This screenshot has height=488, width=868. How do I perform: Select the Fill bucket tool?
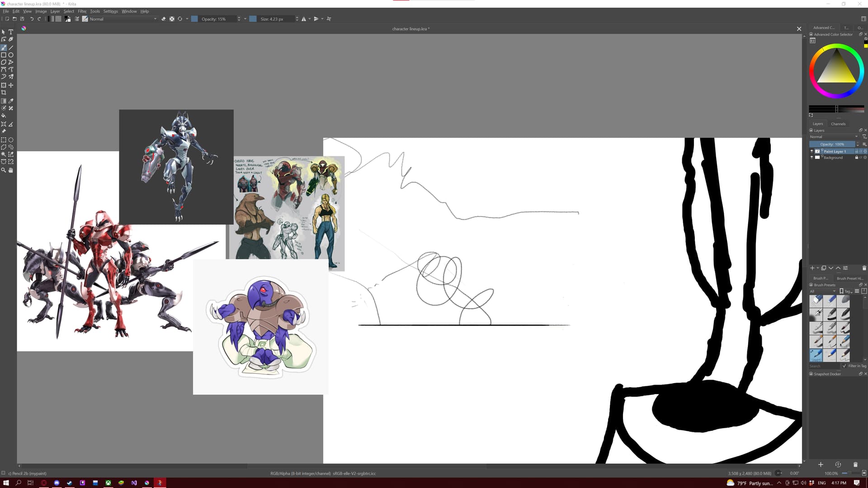click(4, 116)
